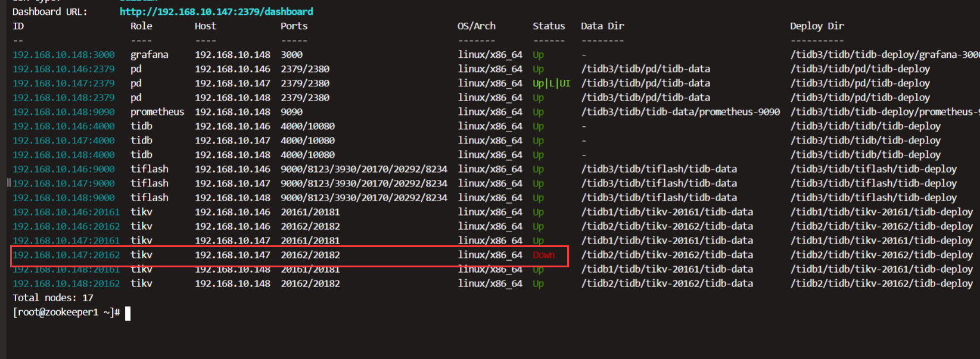The width and height of the screenshot is (980, 359).
Task: Select the grafana role text
Action: click(x=150, y=55)
